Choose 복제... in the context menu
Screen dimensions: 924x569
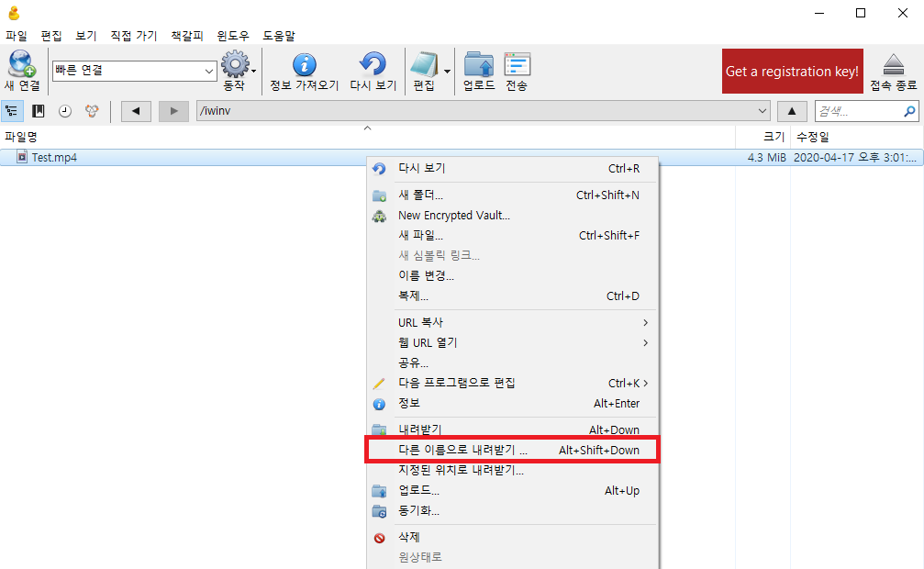point(512,296)
